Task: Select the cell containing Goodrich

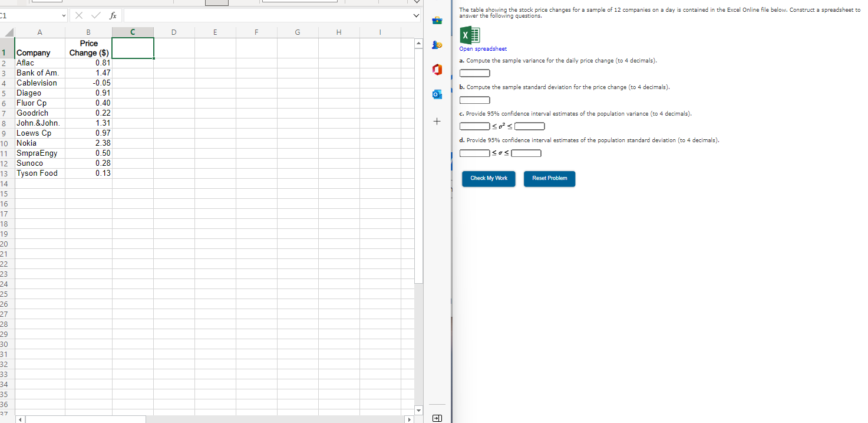Action: [x=39, y=113]
